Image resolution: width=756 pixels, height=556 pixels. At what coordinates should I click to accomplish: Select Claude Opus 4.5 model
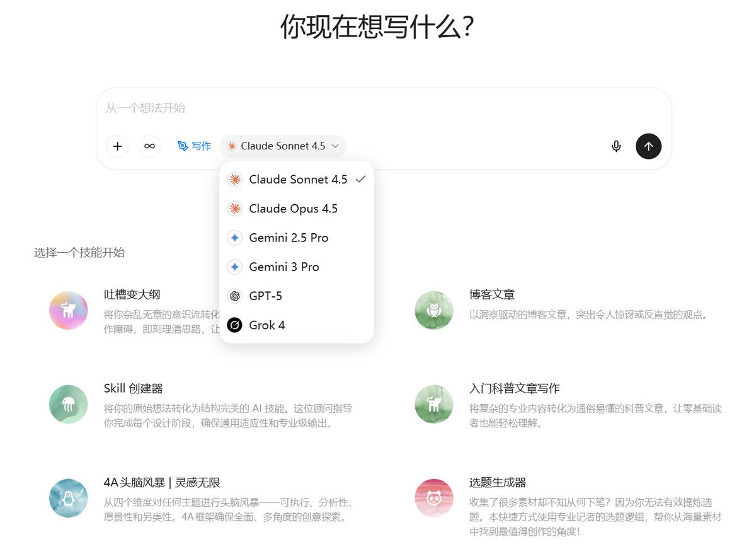[297, 209]
